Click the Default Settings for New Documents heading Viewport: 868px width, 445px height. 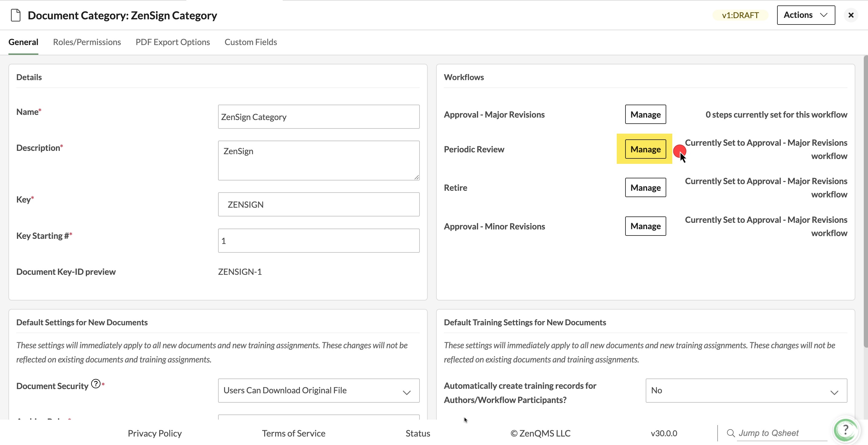82,322
